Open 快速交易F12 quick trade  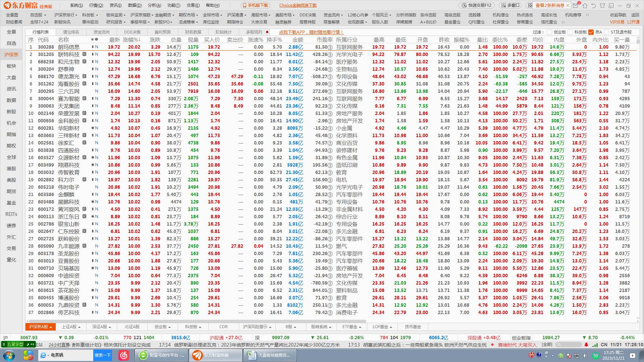coord(477,5)
